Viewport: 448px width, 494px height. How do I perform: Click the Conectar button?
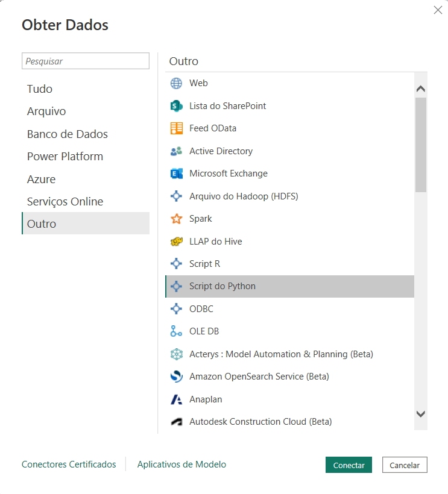point(349,465)
